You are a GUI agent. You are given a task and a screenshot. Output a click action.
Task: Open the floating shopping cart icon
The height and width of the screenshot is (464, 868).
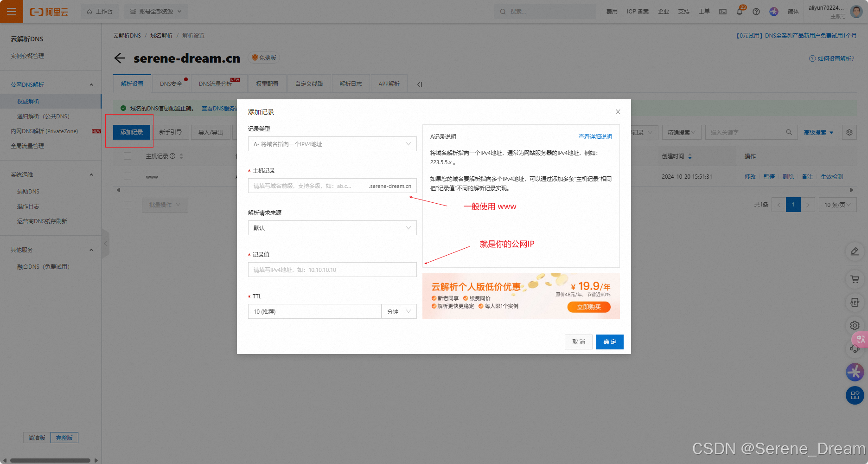855,279
